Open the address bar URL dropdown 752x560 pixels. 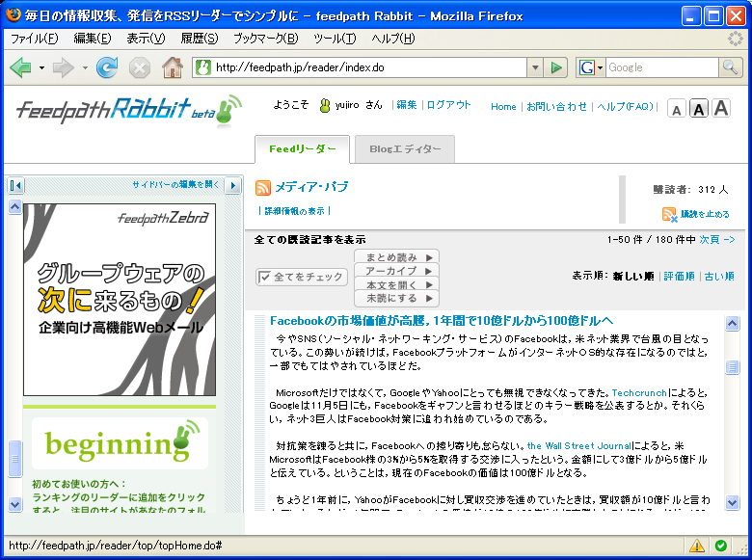click(x=535, y=67)
